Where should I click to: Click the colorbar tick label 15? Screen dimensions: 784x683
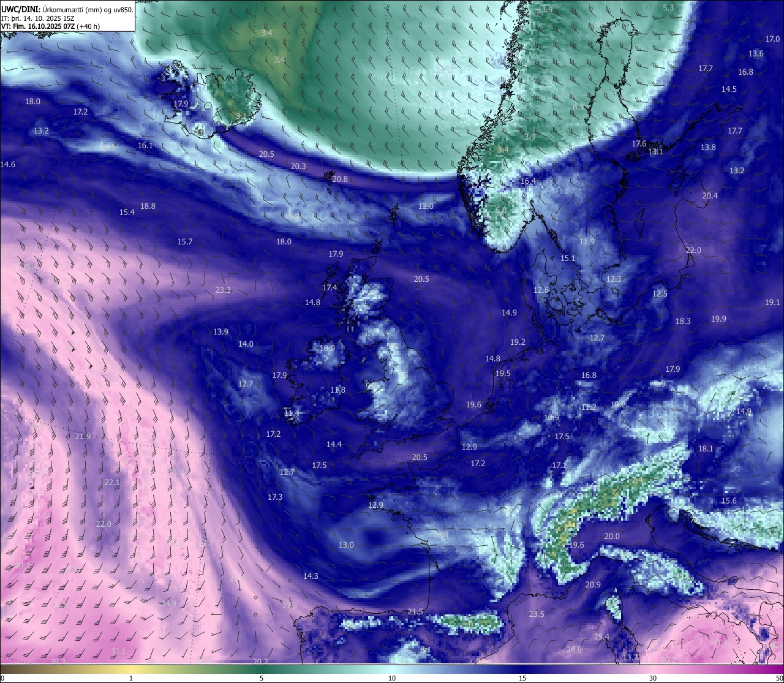pos(522,678)
